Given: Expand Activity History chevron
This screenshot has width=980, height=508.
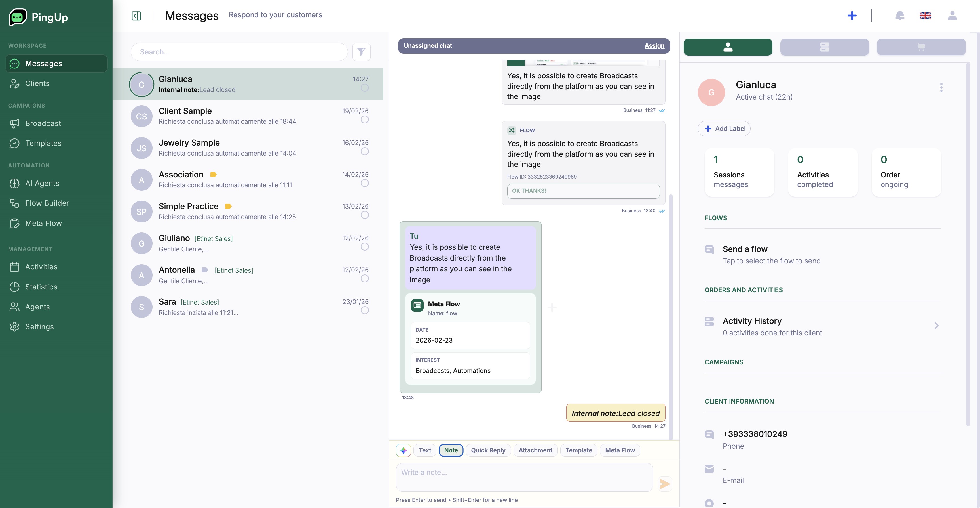Looking at the screenshot, I should tap(936, 326).
